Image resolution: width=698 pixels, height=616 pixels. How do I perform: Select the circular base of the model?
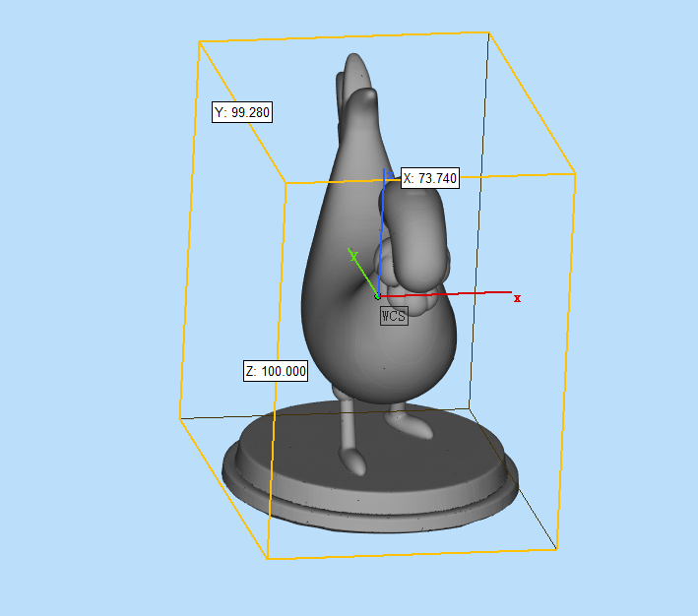[x=370, y=467]
